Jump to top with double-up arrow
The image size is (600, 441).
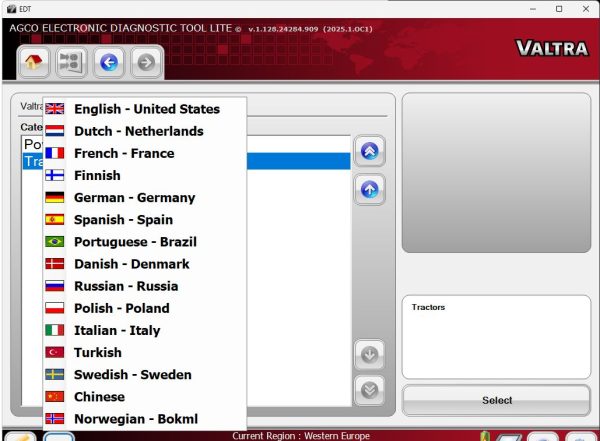[x=369, y=151]
